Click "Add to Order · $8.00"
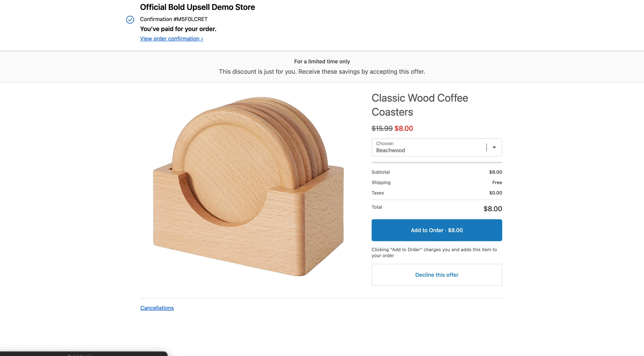The width and height of the screenshot is (644, 356). click(436, 230)
